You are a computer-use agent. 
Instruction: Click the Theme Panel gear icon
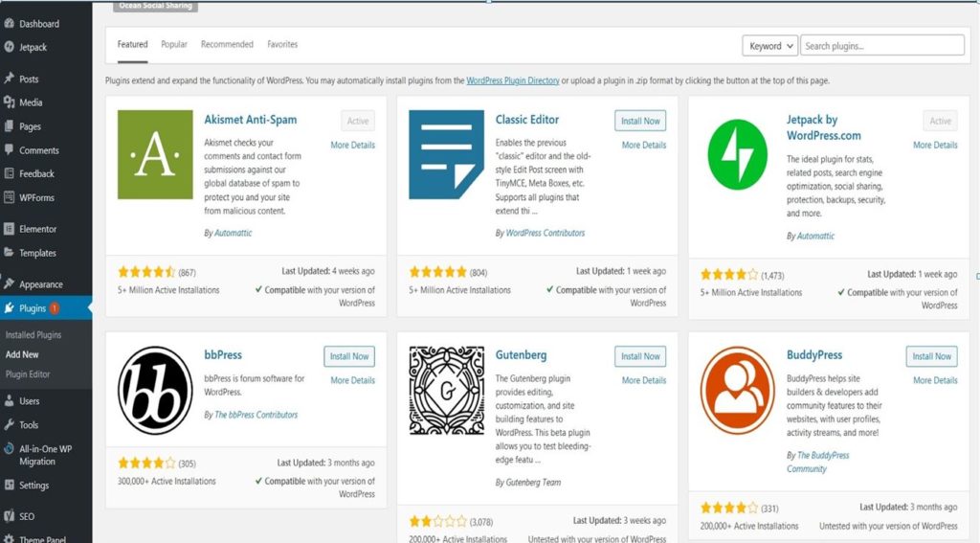pos(9,538)
